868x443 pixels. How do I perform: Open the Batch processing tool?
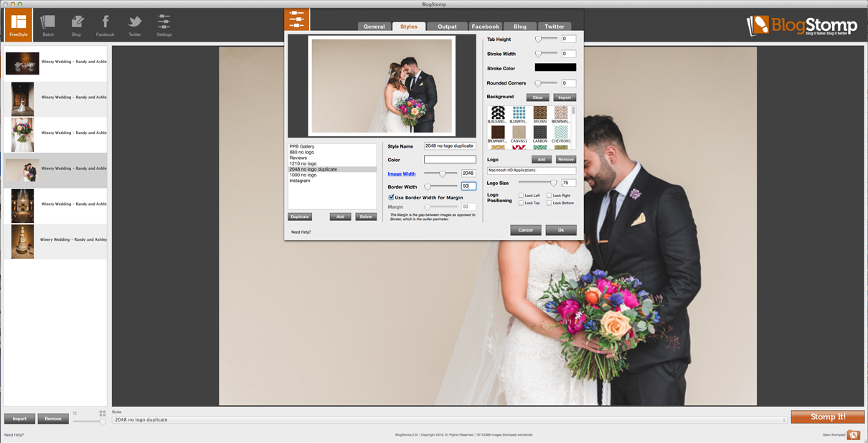pyautogui.click(x=47, y=24)
